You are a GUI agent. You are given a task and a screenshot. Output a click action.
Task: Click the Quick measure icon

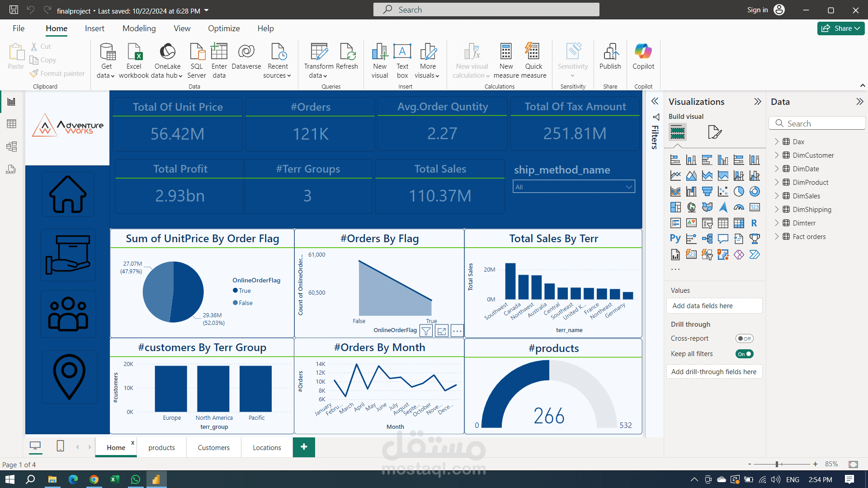533,52
